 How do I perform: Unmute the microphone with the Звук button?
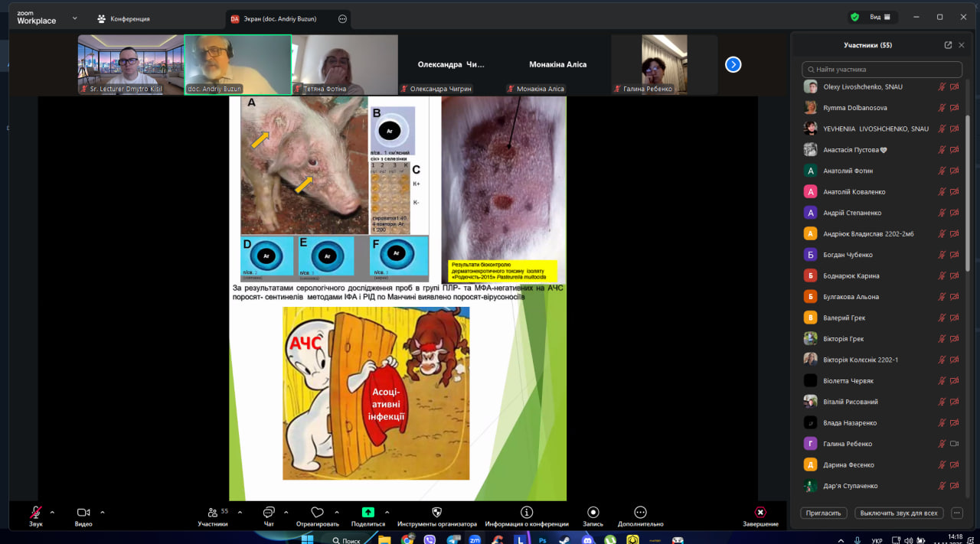(35, 513)
